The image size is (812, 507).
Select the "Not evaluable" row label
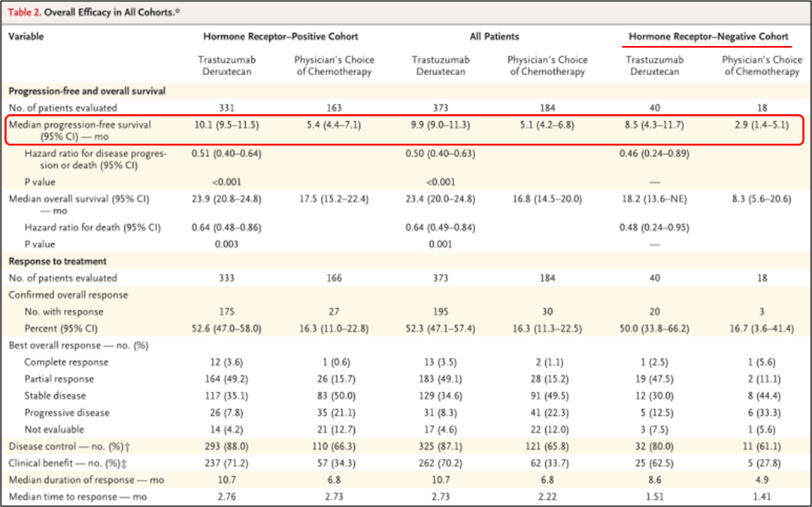coord(54,430)
